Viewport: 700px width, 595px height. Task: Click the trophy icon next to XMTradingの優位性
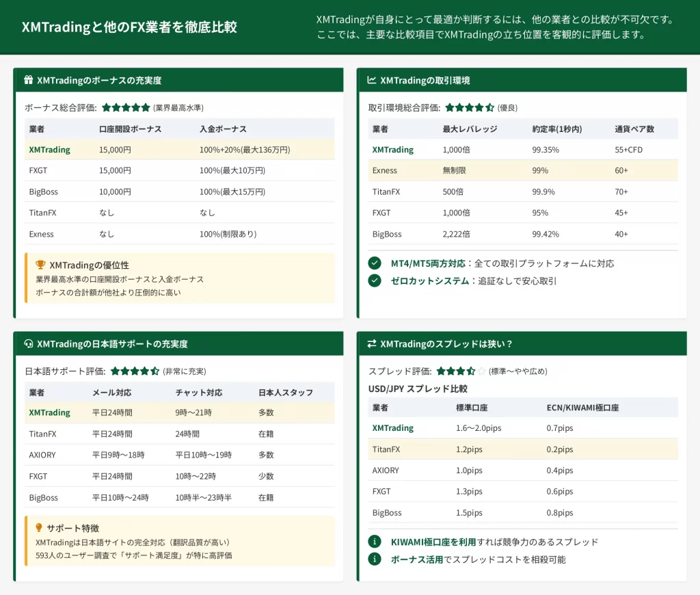pos(40,265)
